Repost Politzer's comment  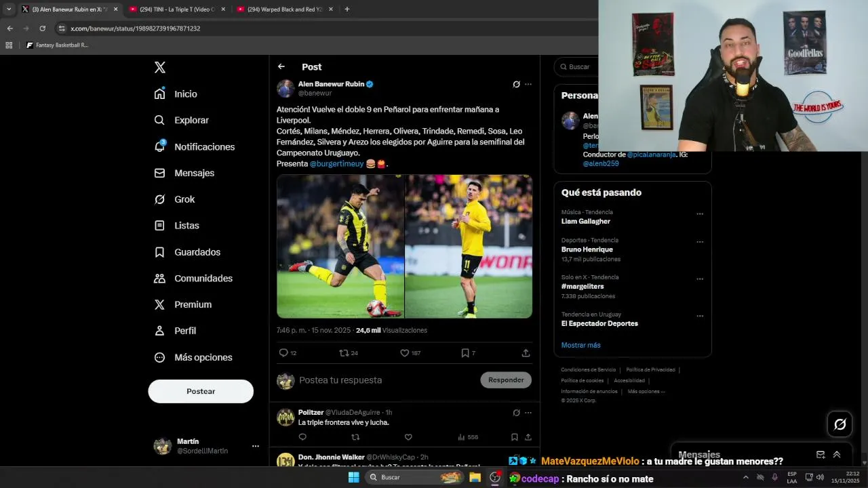pos(355,437)
